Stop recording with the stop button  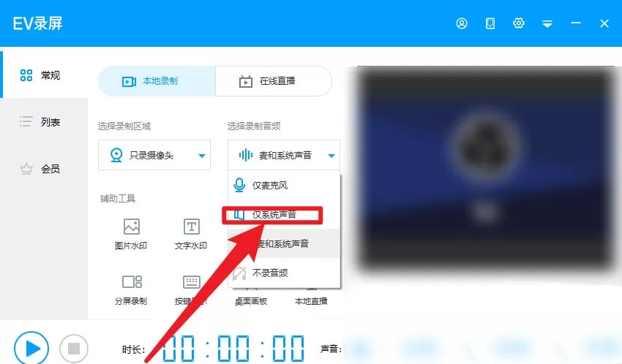[x=74, y=349]
